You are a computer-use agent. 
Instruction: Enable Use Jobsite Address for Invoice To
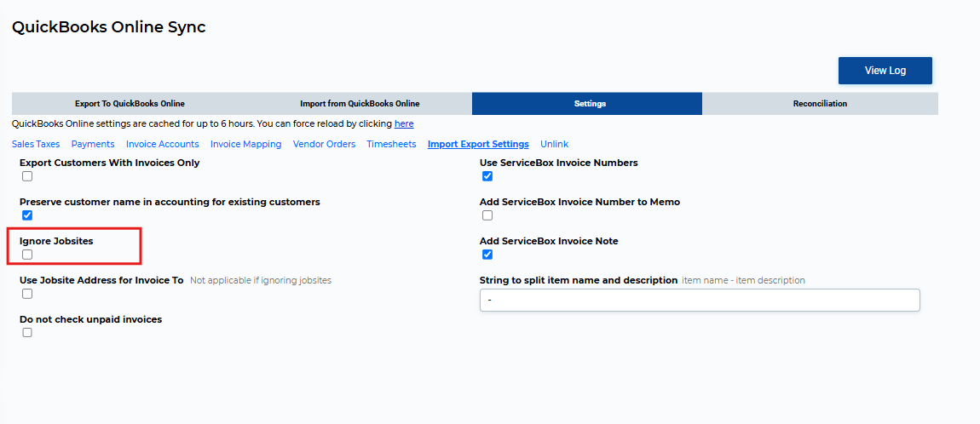pos(27,294)
